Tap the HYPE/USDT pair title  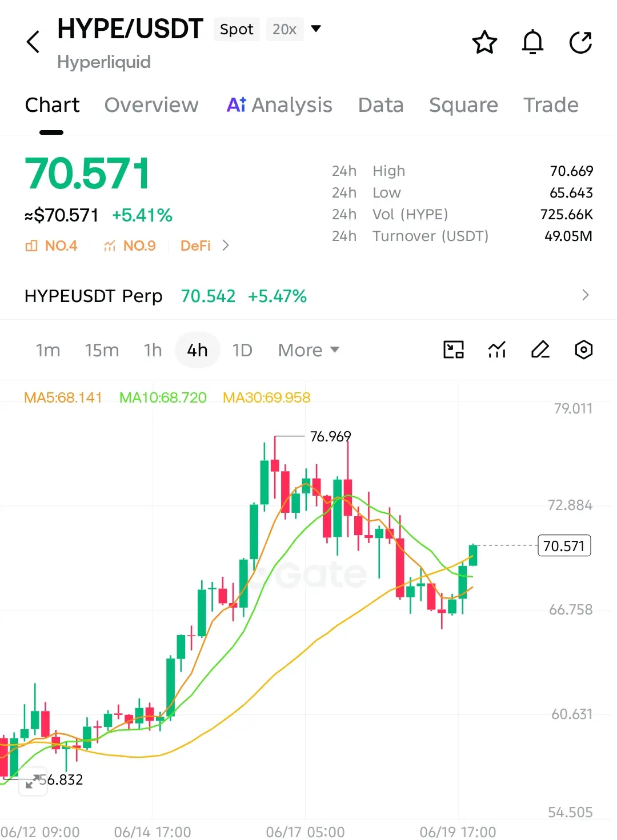tap(130, 29)
